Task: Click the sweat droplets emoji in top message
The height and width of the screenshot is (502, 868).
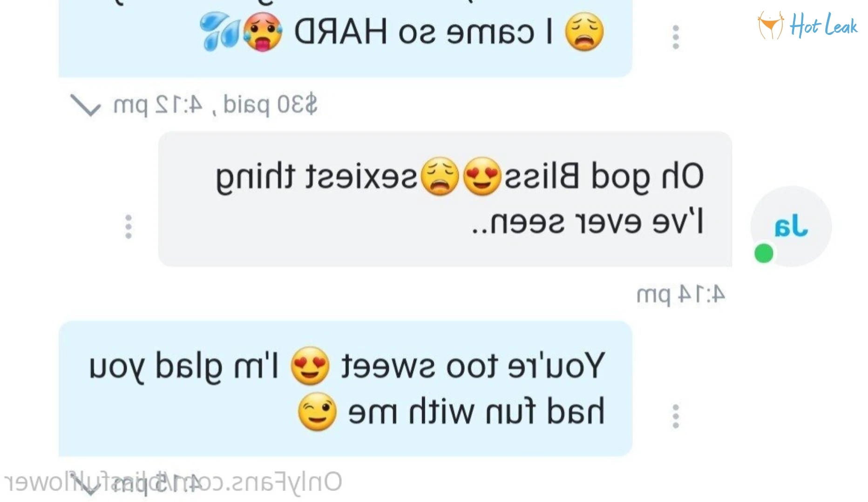Action: click(x=219, y=31)
